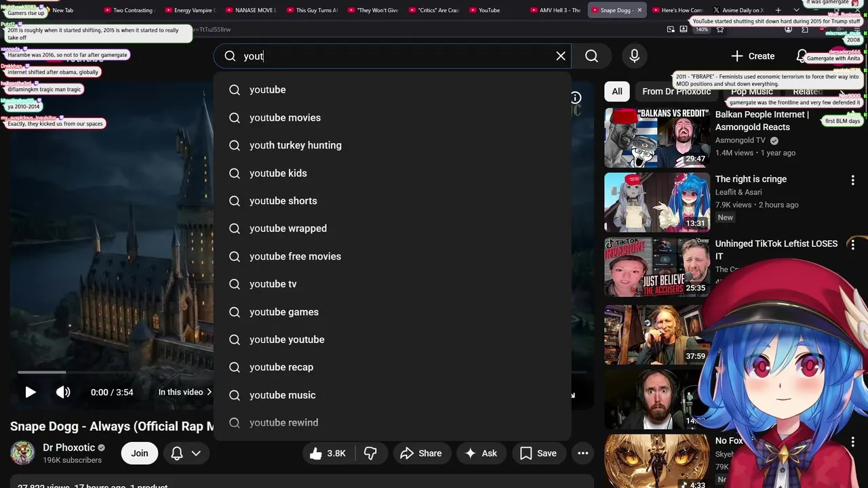Open options menu for 'The right is cringe'
868x488 pixels.
852,180
